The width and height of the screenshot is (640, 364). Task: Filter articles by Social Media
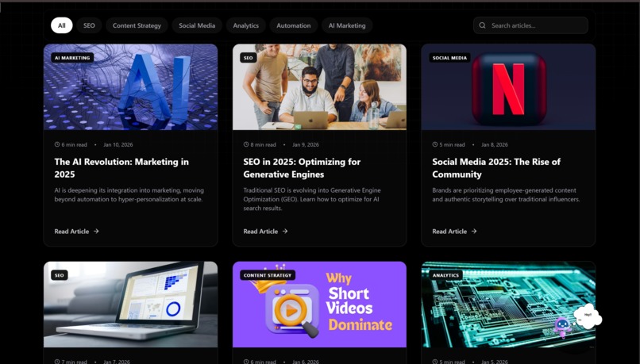197,25
